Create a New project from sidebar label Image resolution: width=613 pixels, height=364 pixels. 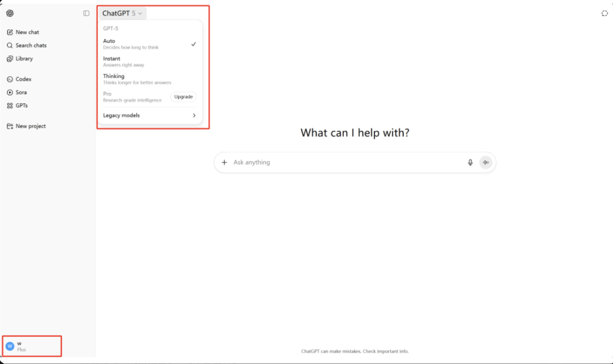[31, 126]
